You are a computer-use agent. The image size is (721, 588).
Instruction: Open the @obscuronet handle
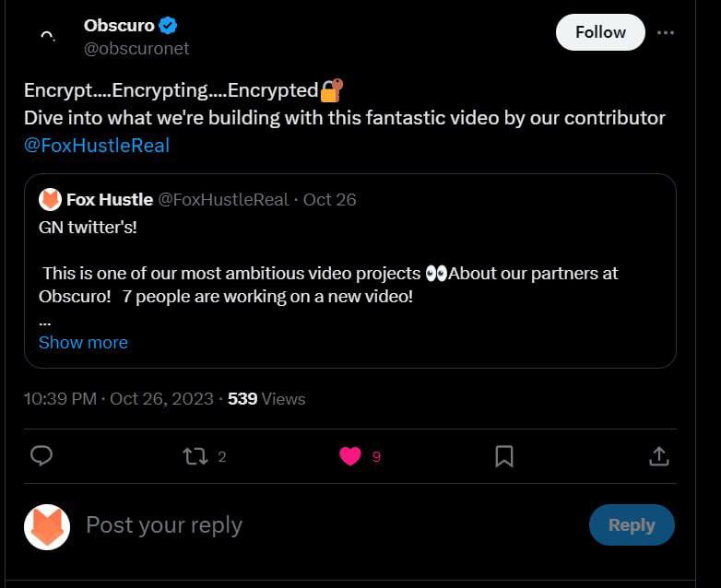tap(136, 48)
